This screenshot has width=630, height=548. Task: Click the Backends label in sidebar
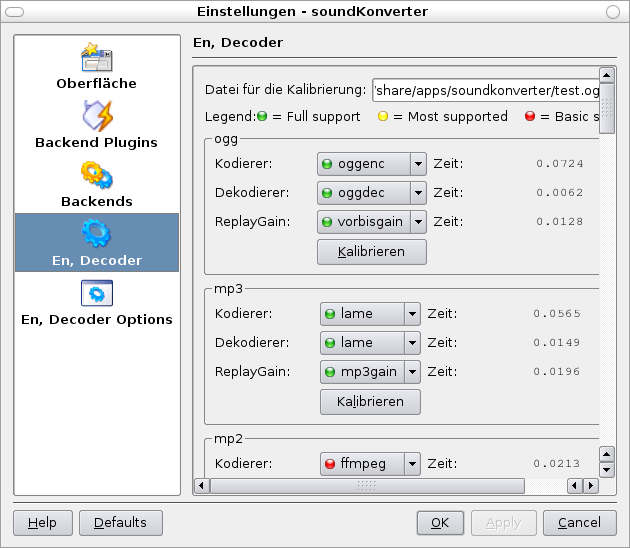click(x=97, y=201)
